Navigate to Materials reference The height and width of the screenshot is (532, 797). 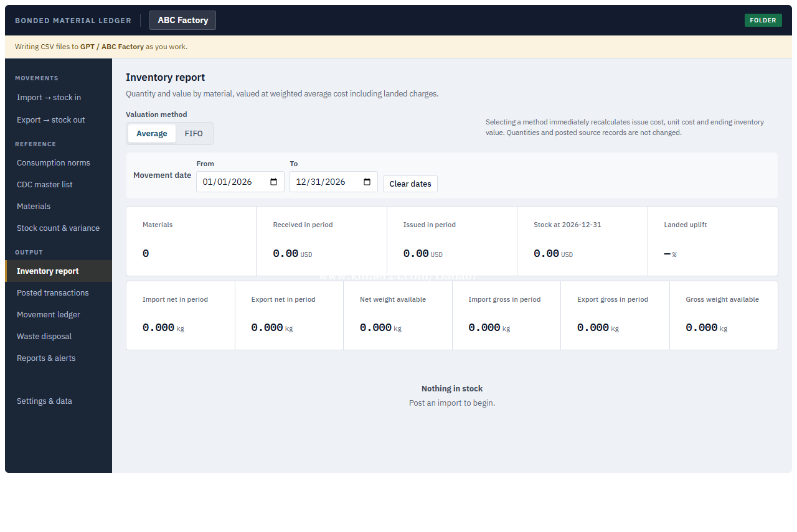pyautogui.click(x=59, y=207)
